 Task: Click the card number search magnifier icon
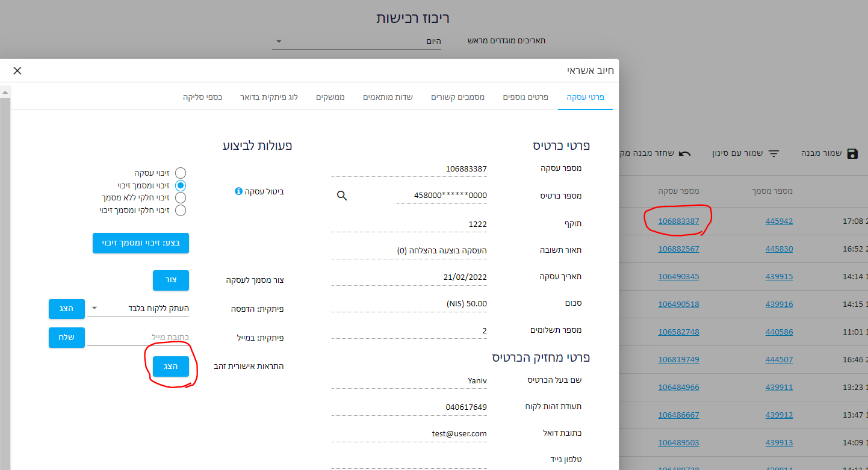[x=342, y=196]
